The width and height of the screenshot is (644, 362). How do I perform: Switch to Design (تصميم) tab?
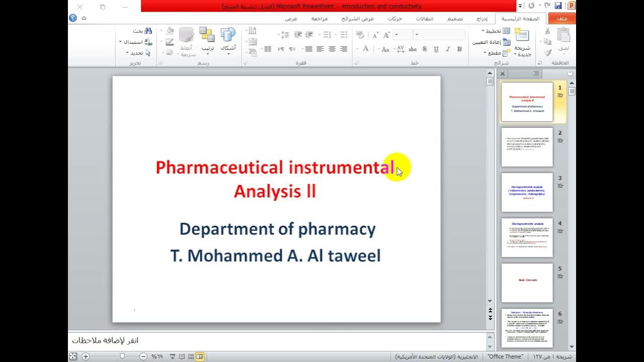[455, 19]
